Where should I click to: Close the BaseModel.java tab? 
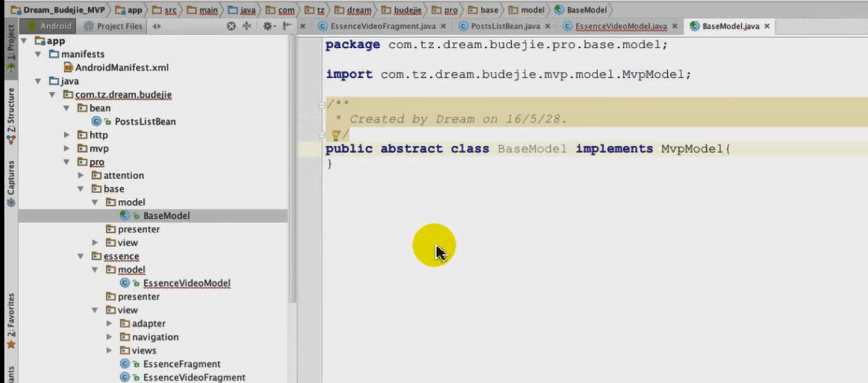pyautogui.click(x=767, y=26)
